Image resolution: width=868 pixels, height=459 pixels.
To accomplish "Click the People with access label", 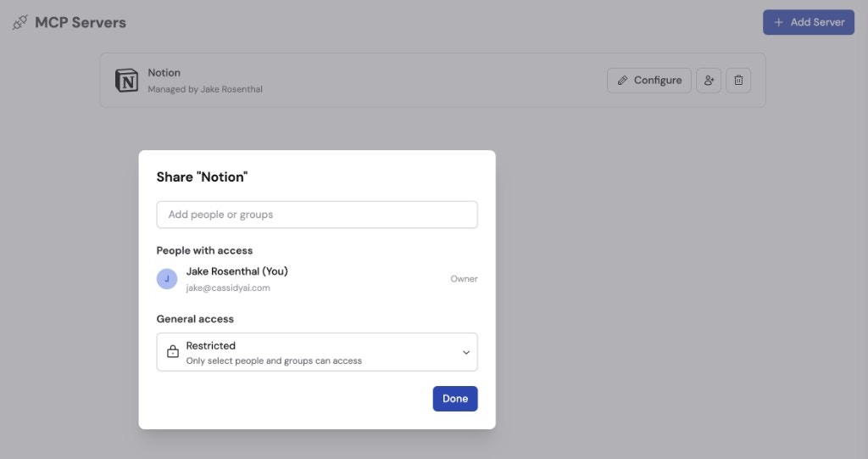I will pos(204,250).
